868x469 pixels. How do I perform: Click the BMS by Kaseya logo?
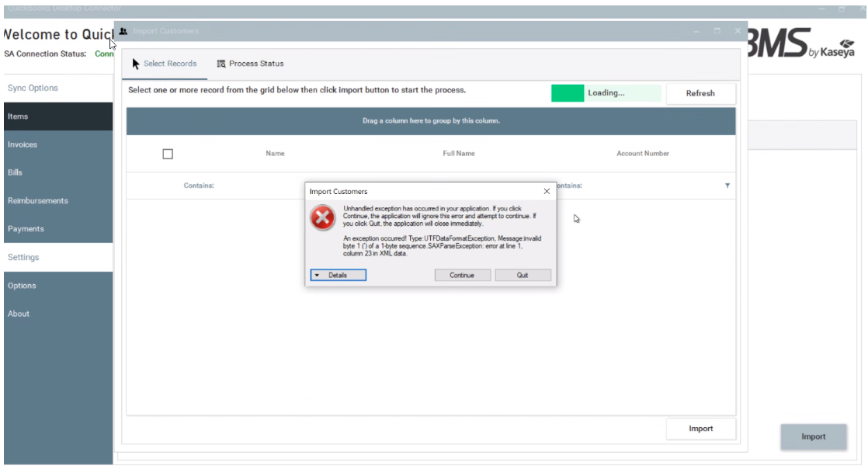point(800,43)
